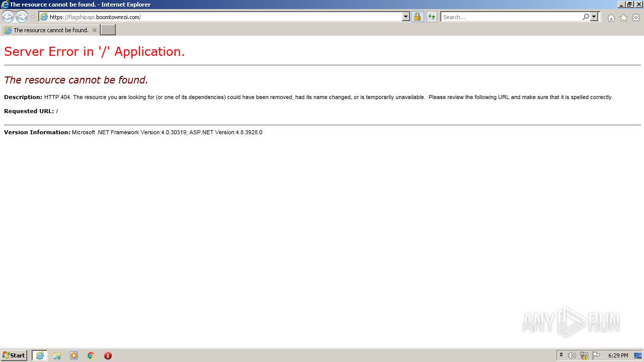Select 'The resource cannot be found.' tab
This screenshot has height=362, width=644.
pos(50,30)
